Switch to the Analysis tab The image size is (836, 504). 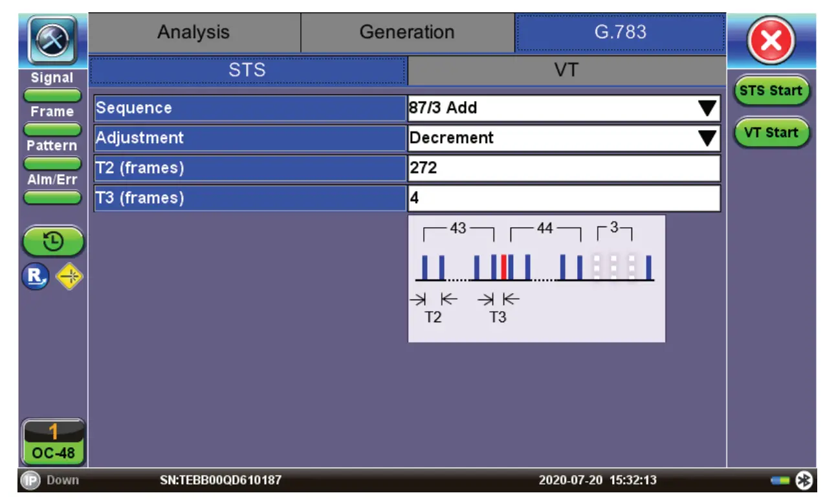[194, 32]
